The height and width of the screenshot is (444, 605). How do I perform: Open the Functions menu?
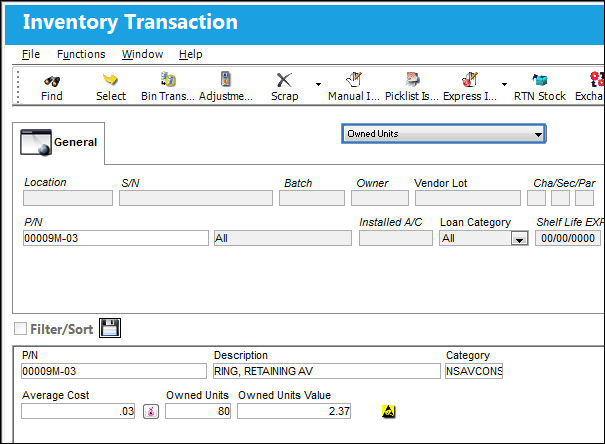tap(81, 54)
